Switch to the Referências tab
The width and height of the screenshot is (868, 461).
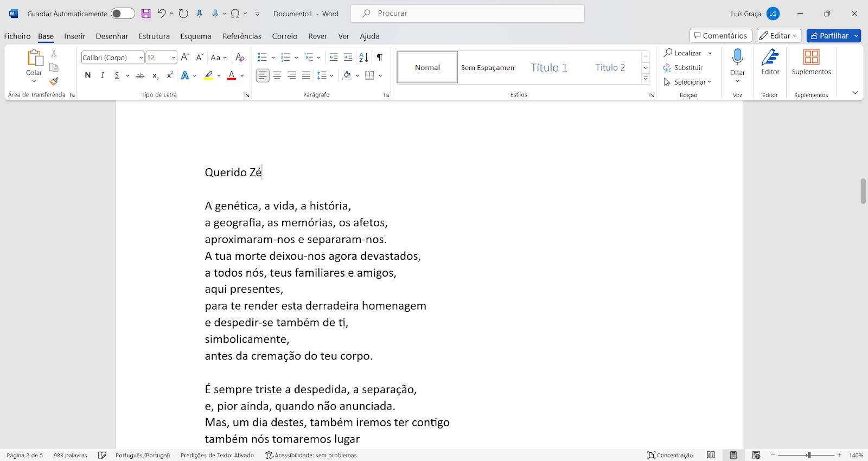click(242, 36)
